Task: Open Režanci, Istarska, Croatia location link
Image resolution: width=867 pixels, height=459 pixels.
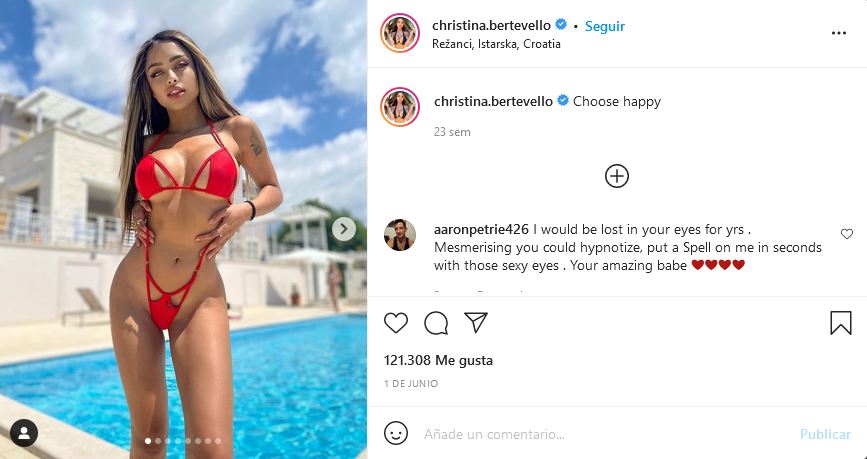Action: 497,44
